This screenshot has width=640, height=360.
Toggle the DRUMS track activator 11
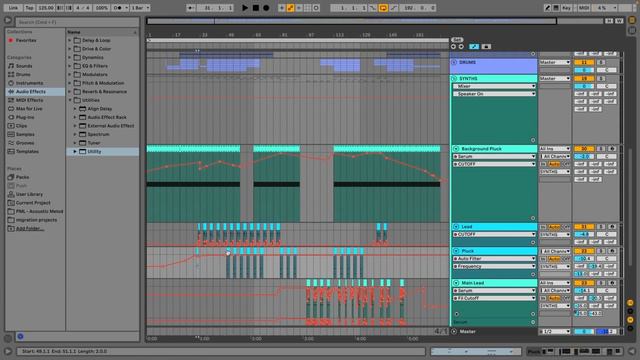tap(584, 62)
